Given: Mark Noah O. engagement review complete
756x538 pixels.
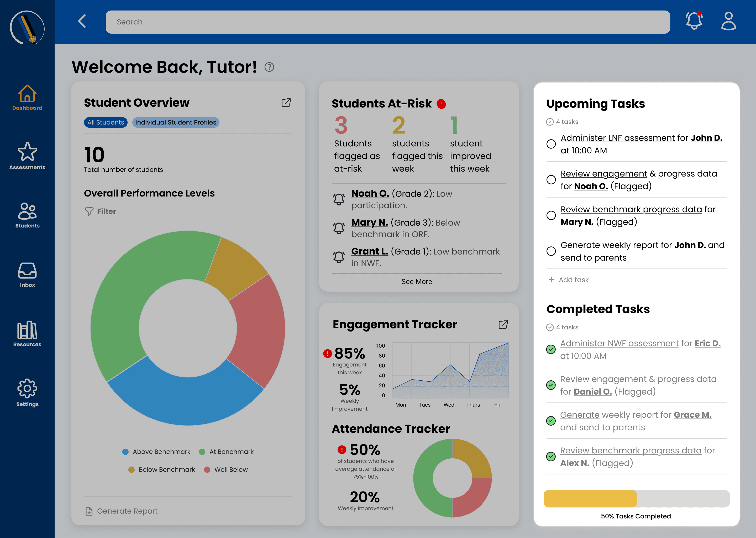Looking at the screenshot, I should tap(551, 180).
